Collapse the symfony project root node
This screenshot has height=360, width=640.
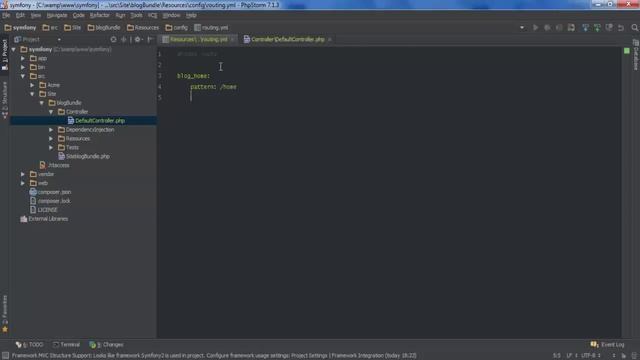[x=14, y=49]
